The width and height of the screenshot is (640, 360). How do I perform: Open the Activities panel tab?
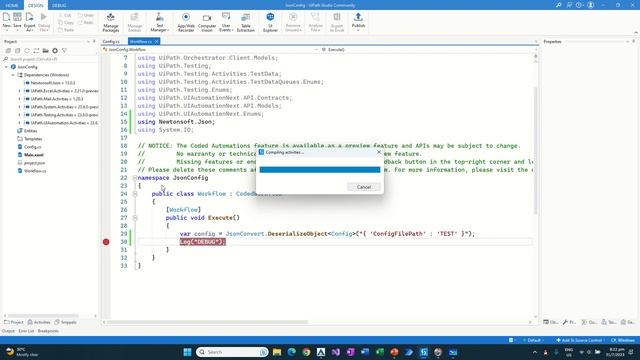[x=39, y=322]
